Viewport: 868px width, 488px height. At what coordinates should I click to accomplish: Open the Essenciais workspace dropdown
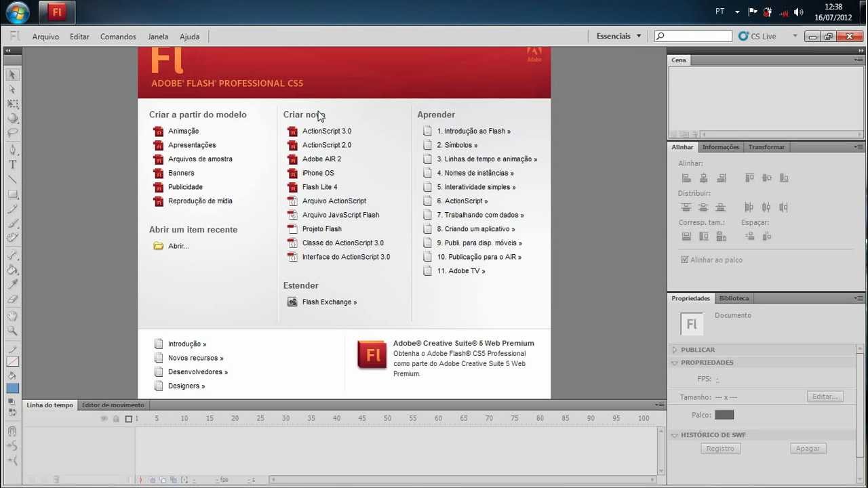pyautogui.click(x=619, y=37)
